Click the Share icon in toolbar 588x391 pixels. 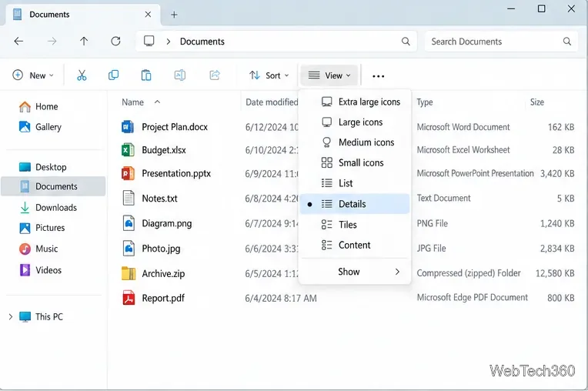click(x=215, y=75)
